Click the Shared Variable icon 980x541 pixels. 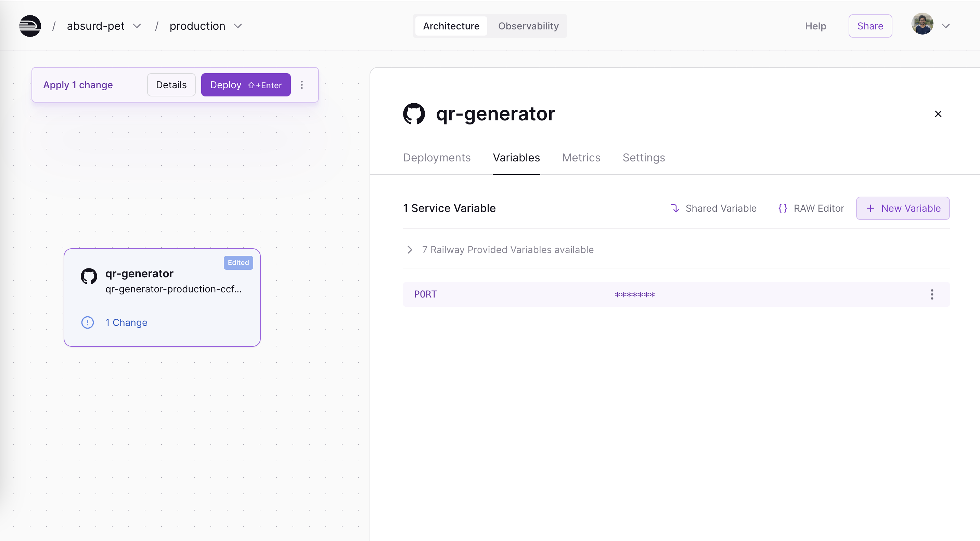[x=675, y=208]
